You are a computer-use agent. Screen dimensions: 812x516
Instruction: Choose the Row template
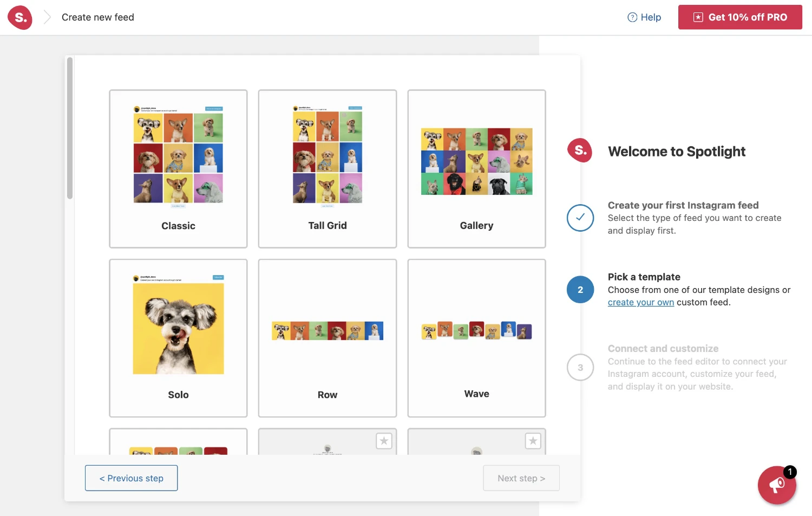[x=328, y=338]
